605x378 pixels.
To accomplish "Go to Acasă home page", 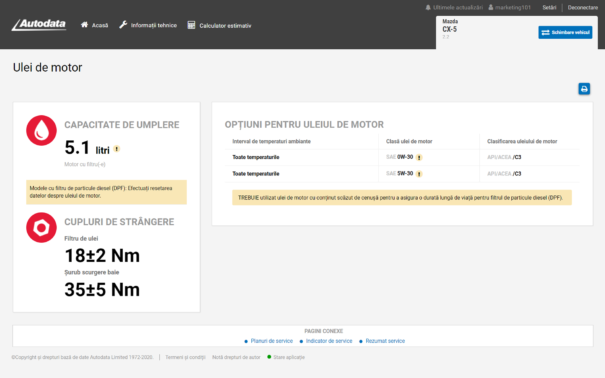I will pyautogui.click(x=95, y=25).
